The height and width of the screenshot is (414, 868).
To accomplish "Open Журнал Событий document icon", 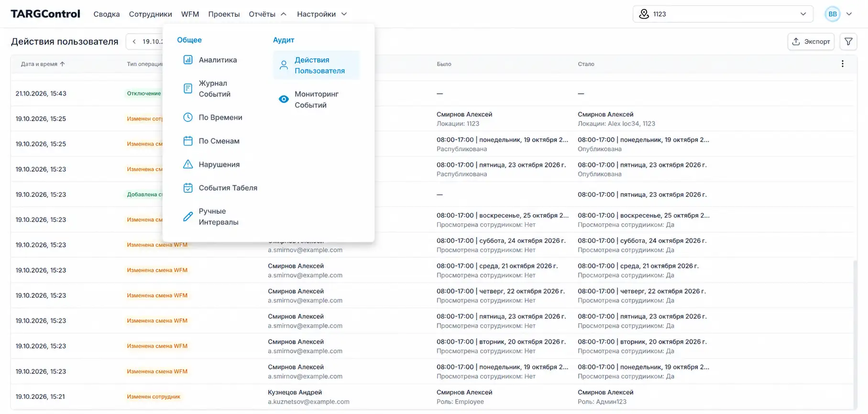I will (188, 88).
